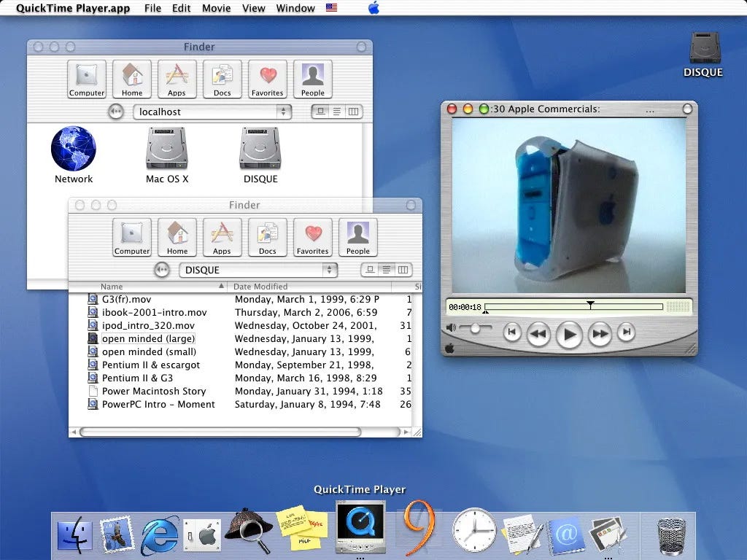Open Apps in the localhost Finder toolbar
Viewport: 747px width, 560px height.
[177, 79]
